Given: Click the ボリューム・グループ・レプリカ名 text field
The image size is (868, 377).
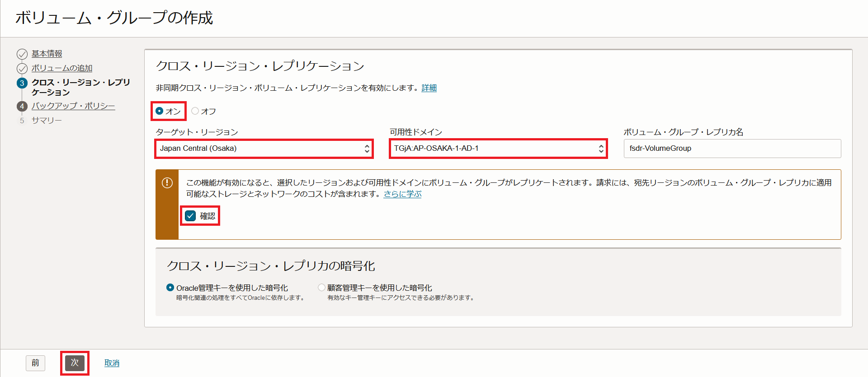Looking at the screenshot, I should (732, 149).
